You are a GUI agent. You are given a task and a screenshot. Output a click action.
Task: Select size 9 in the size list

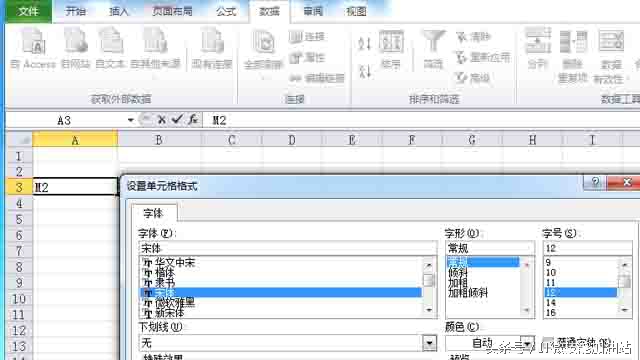tap(580, 262)
